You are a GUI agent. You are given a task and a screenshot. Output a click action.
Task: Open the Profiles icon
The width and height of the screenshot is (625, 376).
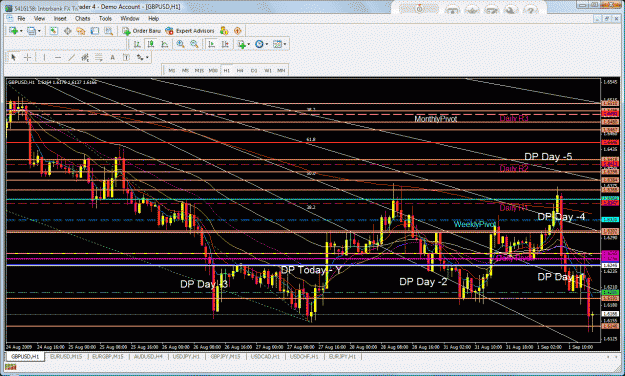coord(31,31)
